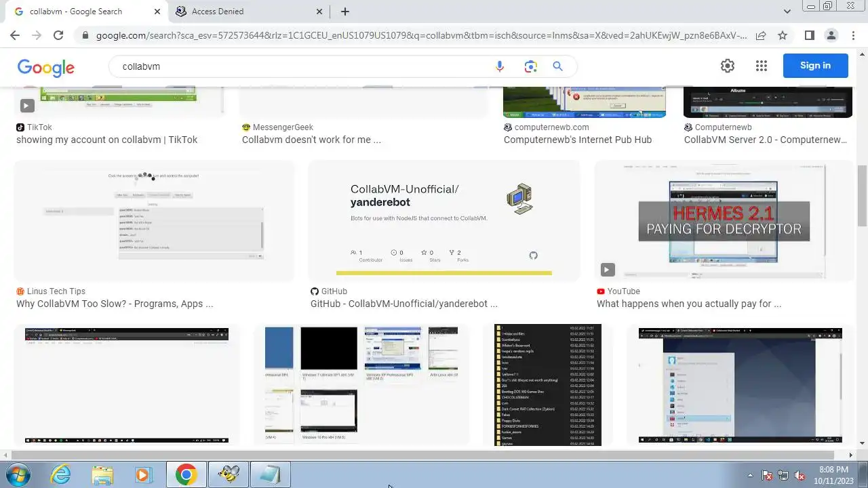This screenshot has width=868, height=488.
Task: Click the browser address bar
Action: [420, 35]
